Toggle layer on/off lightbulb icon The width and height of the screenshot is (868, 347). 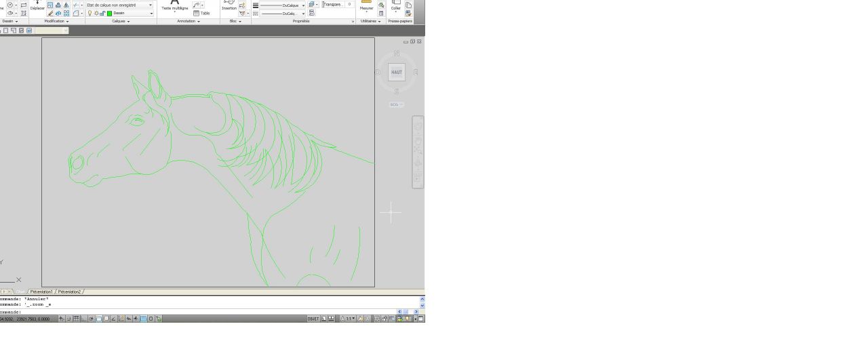coord(90,13)
